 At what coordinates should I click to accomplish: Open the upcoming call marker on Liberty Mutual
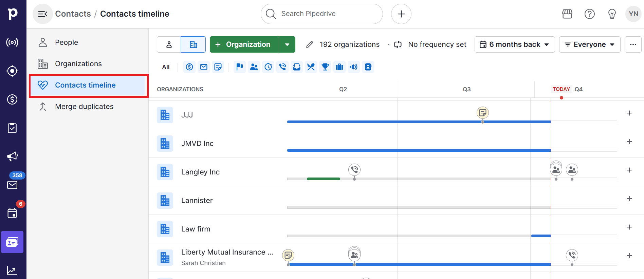(x=572, y=255)
